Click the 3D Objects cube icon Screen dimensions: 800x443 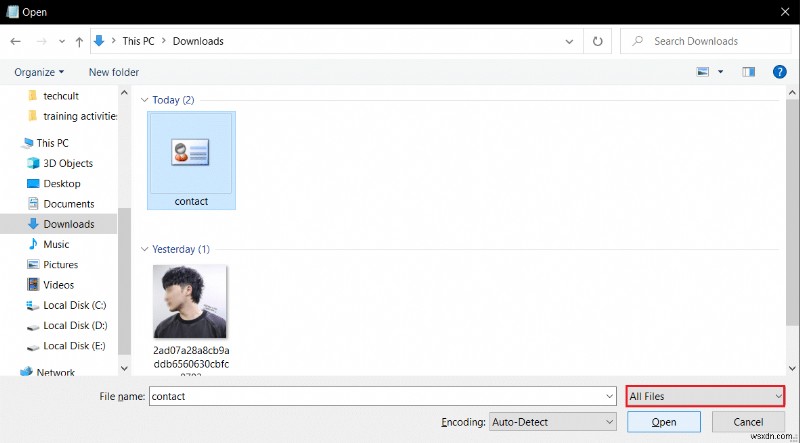(33, 163)
